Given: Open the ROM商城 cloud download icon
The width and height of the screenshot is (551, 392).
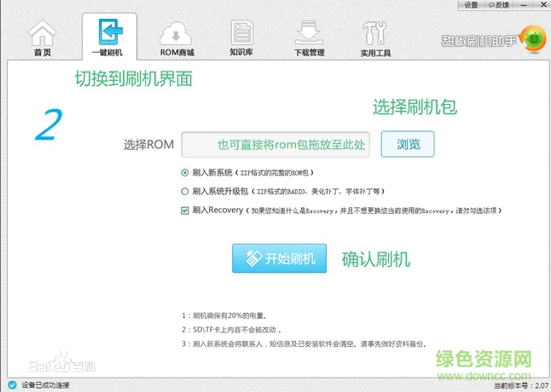Looking at the screenshot, I should [176, 34].
